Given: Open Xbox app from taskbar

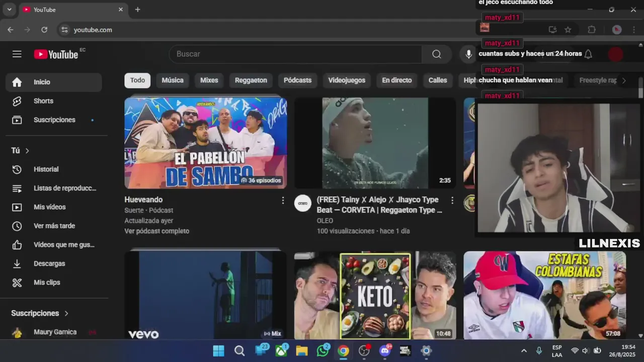Looking at the screenshot, I should pos(281,351).
